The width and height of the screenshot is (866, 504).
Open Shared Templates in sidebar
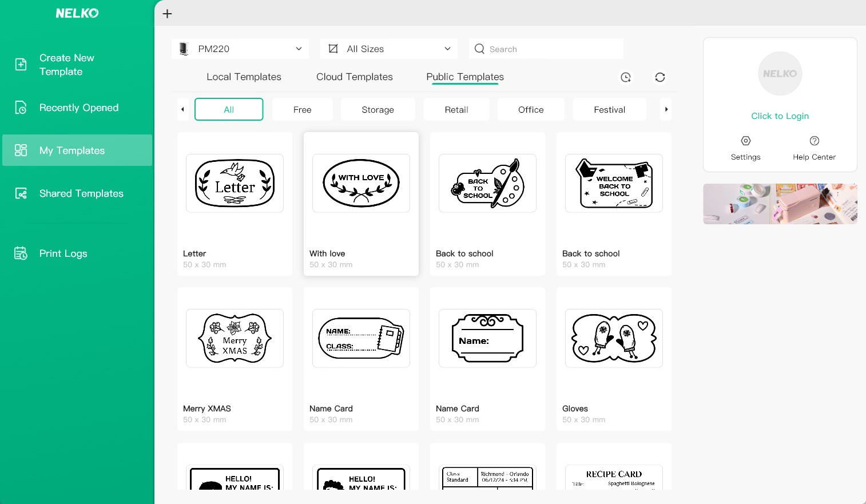(77, 193)
